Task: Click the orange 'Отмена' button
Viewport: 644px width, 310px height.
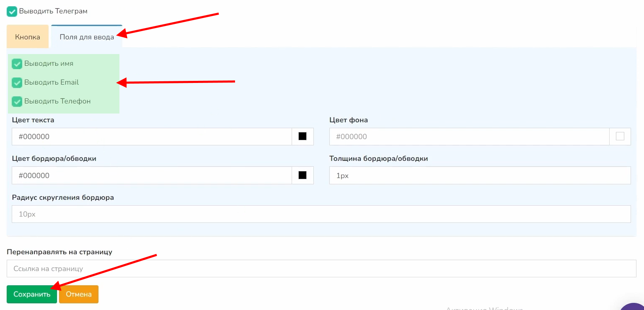Action: click(x=79, y=294)
